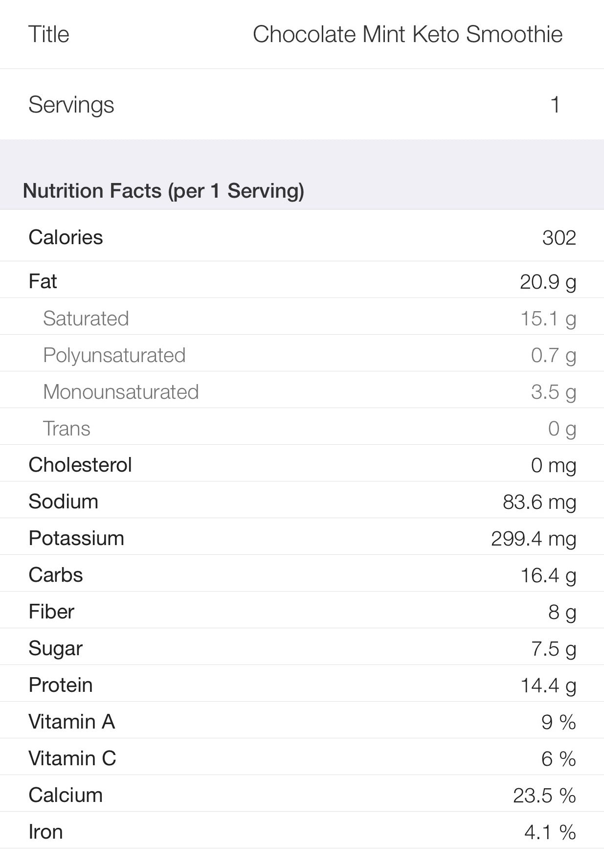Select the Saturated fat 15.1 g row
604x868 pixels.
[302, 317]
